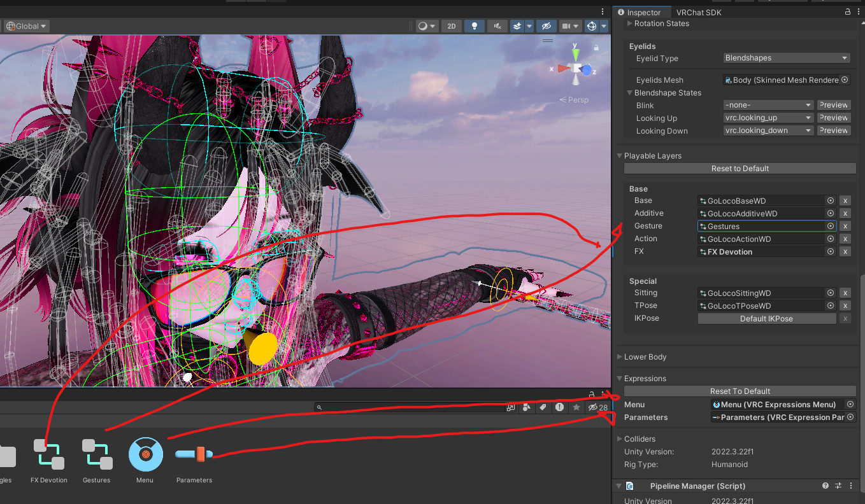
Task: Open the Looking Up blendshape dropdown
Action: (x=769, y=118)
